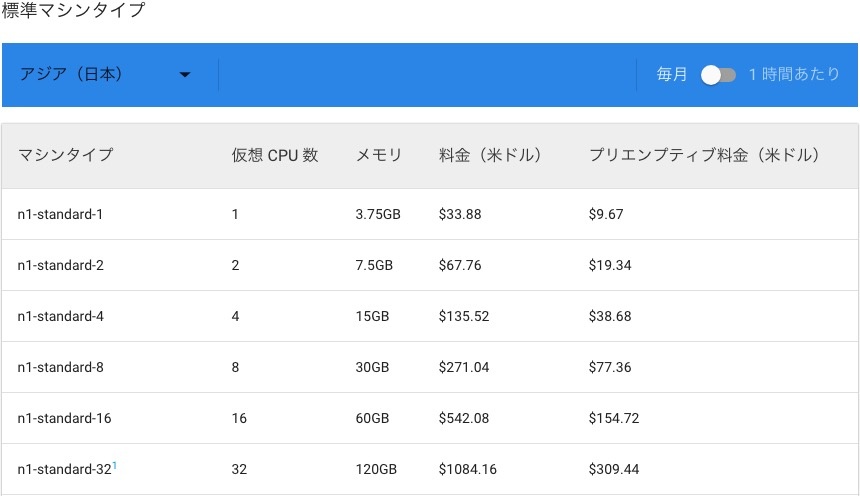Select the 1時間あたり pricing label

point(794,75)
